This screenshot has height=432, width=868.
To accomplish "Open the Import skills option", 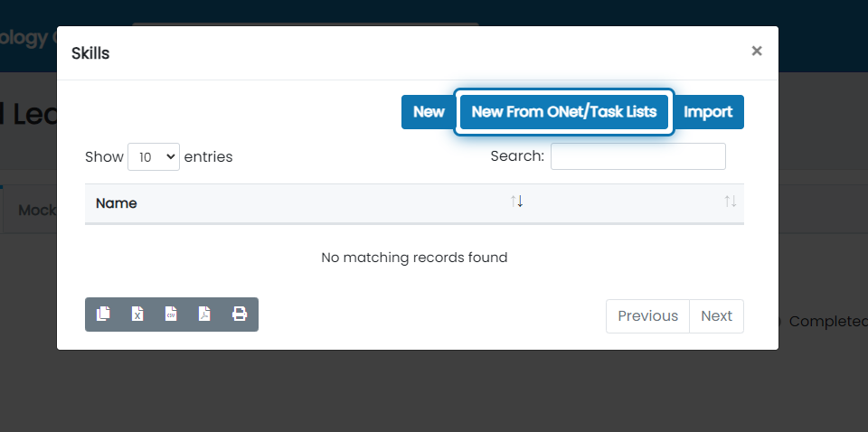I will (x=708, y=112).
